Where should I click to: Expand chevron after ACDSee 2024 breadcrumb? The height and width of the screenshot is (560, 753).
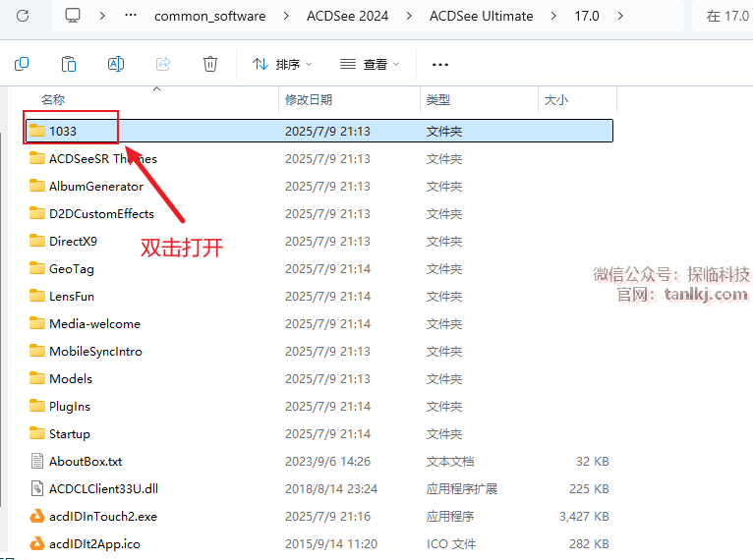pos(409,16)
